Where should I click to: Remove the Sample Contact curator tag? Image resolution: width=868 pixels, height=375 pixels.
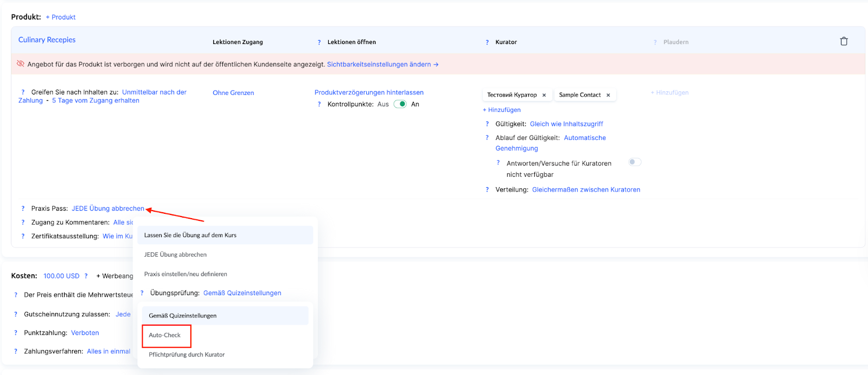click(608, 95)
